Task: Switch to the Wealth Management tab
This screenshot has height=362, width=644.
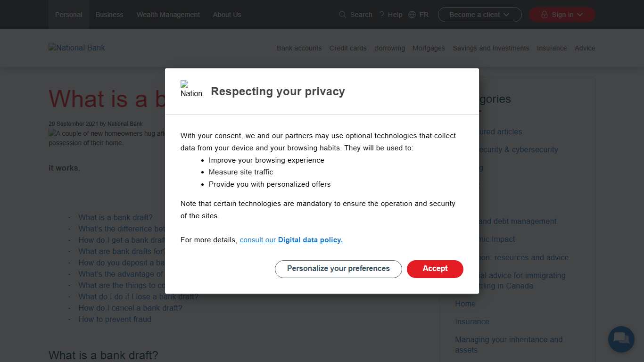Action: (x=168, y=15)
